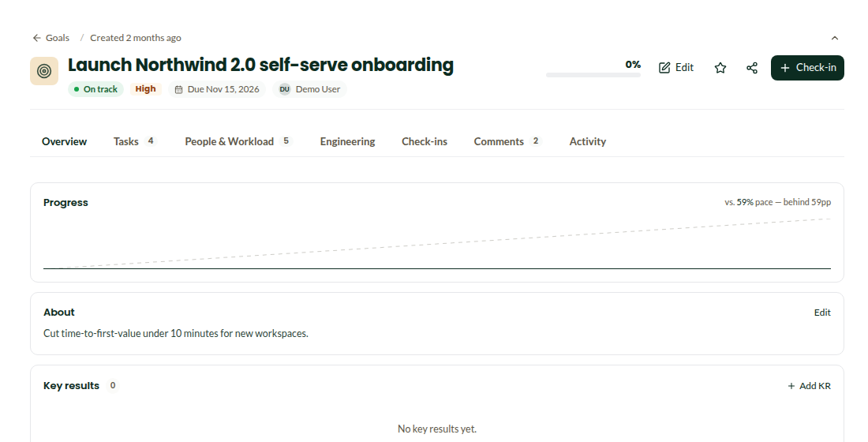The width and height of the screenshot is (868, 442).
Task: Click the About description about time-to-first-value
Action: coord(176,333)
